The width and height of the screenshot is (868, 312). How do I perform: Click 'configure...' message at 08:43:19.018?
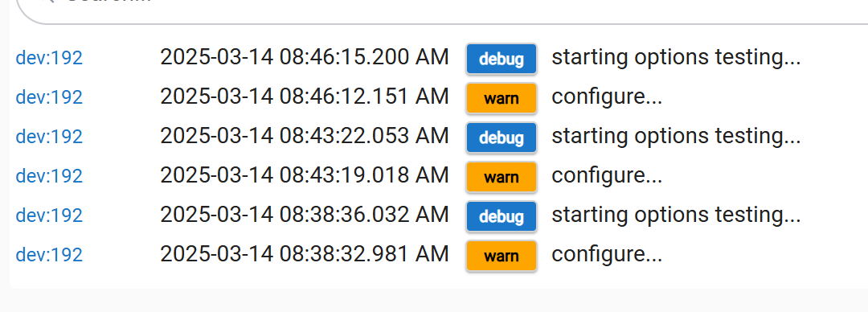607,176
